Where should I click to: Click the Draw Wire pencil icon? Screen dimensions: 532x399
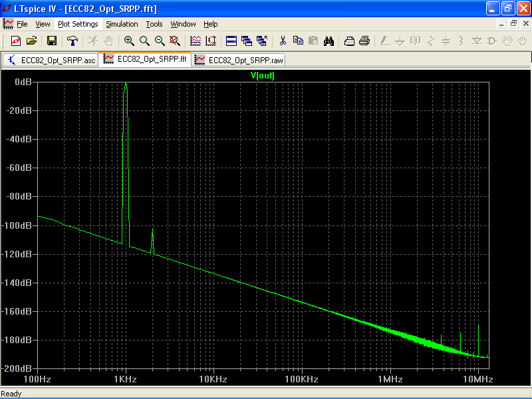pyautogui.click(x=385, y=41)
